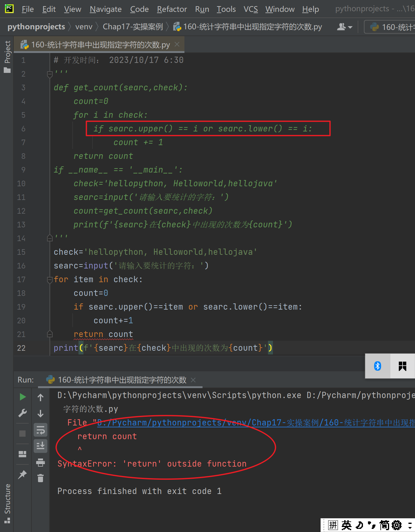Screen dimensions: 415x532
Task: Toggle IME punctuation mode
Action: (x=372, y=525)
